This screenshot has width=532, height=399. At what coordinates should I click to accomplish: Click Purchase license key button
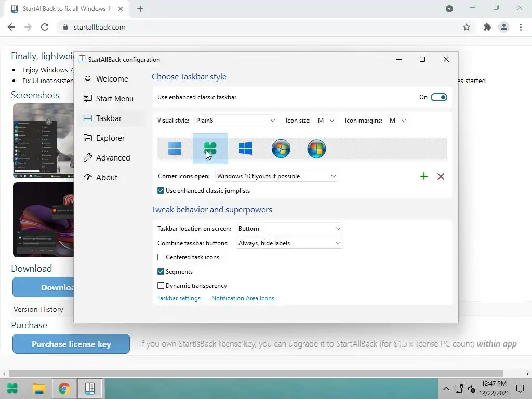point(71,344)
